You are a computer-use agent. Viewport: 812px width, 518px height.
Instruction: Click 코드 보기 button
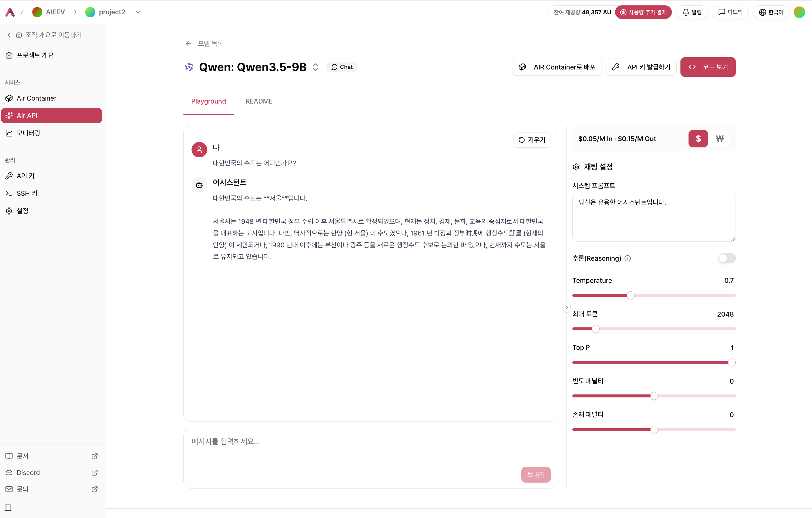click(708, 67)
